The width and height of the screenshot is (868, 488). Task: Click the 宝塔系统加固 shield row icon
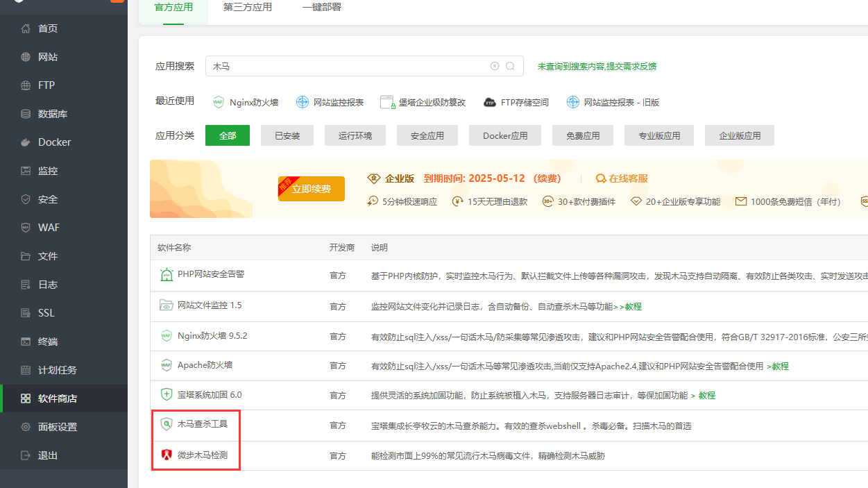click(167, 394)
